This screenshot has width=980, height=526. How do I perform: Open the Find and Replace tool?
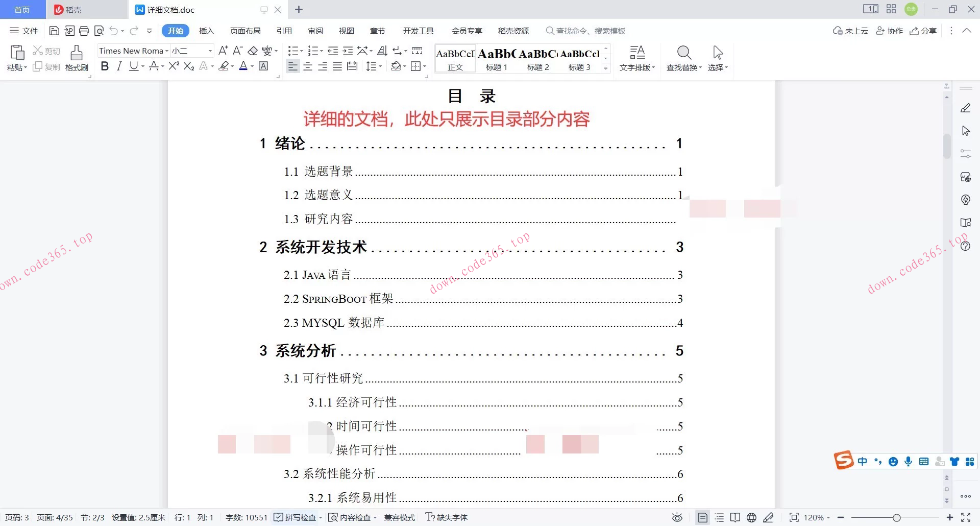[684, 58]
